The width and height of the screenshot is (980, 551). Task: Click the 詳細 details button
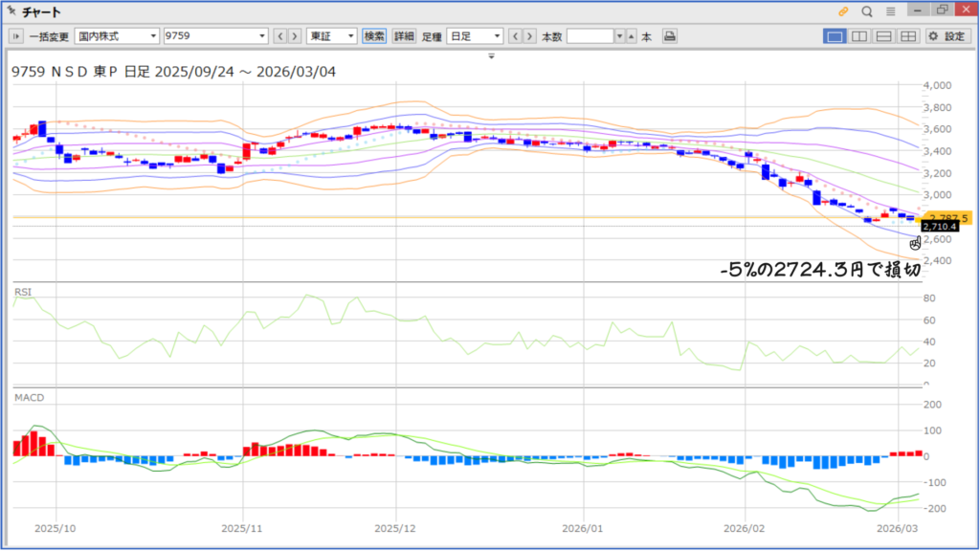point(404,36)
